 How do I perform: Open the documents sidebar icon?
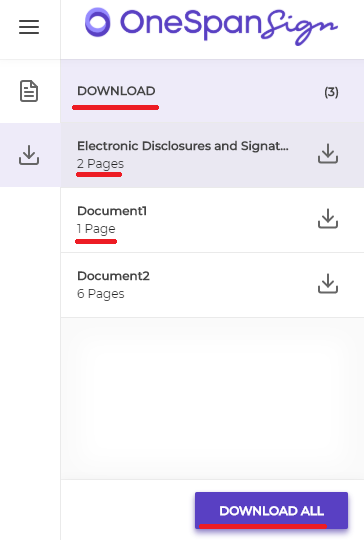(29, 91)
